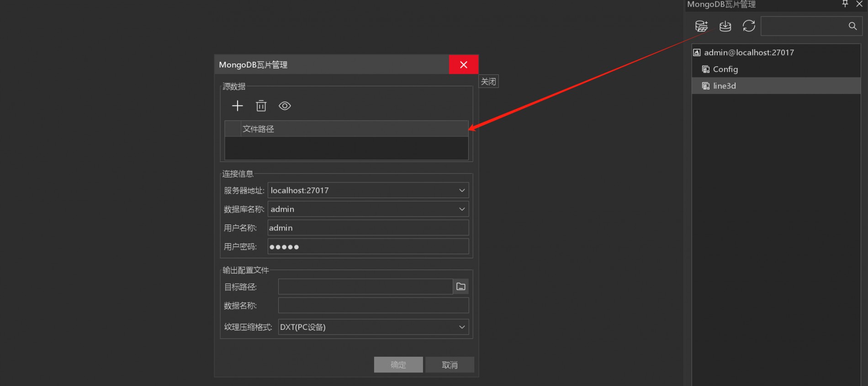Click the database icon beside line3d
Screen dimensions: 868x386
coord(706,86)
